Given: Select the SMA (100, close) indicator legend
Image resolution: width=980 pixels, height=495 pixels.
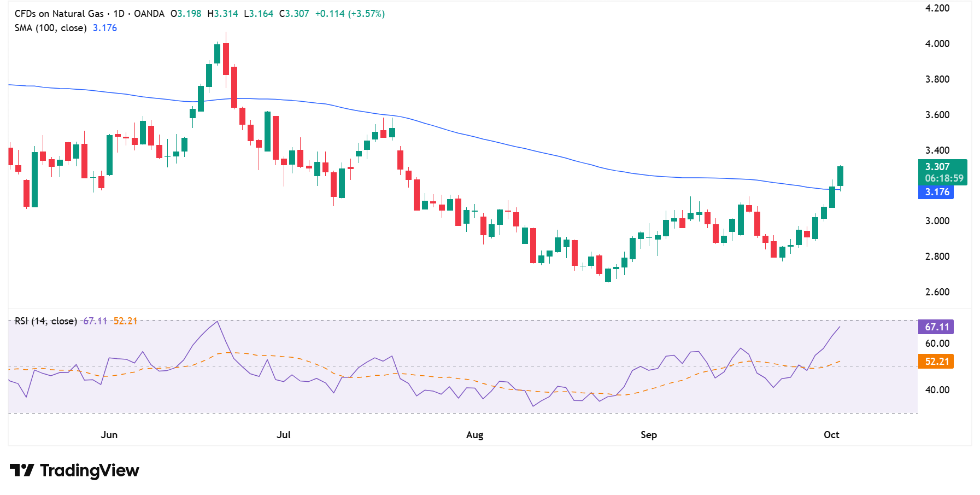Looking at the screenshot, I should click(50, 28).
